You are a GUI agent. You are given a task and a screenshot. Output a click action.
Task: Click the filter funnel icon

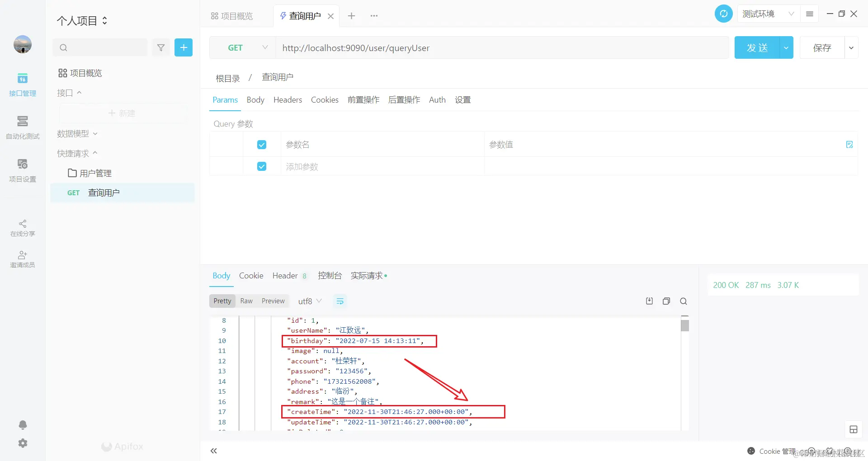point(161,47)
